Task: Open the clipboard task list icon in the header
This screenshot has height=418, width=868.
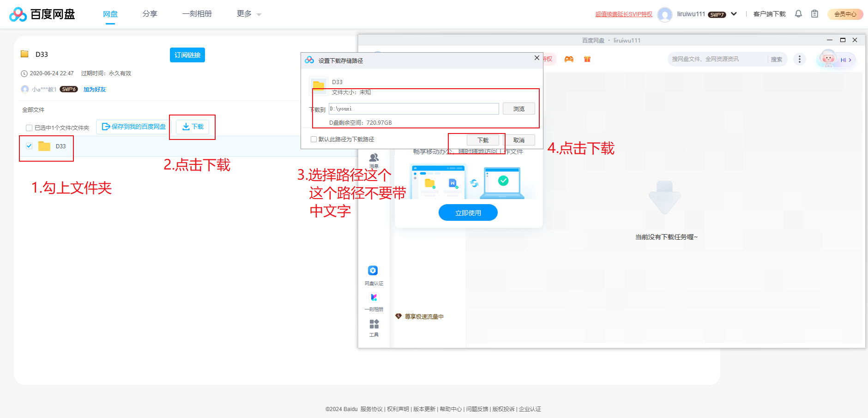Action: pos(814,14)
